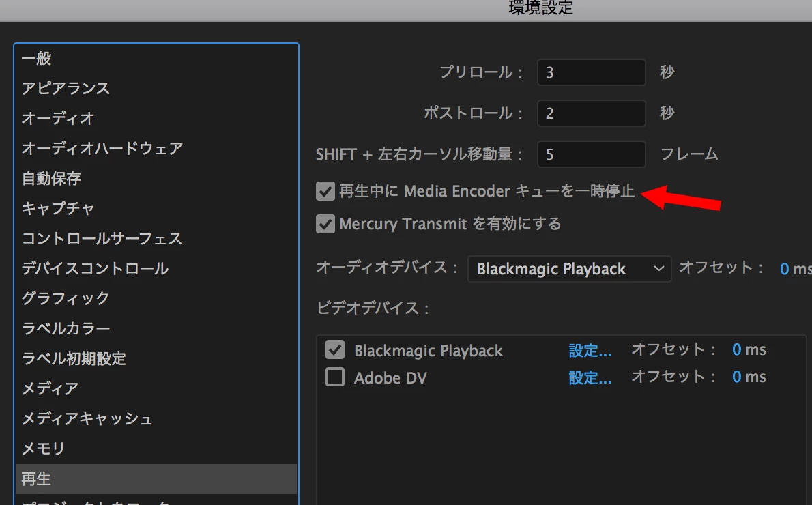Open 設定... for Adobe DV

590,378
